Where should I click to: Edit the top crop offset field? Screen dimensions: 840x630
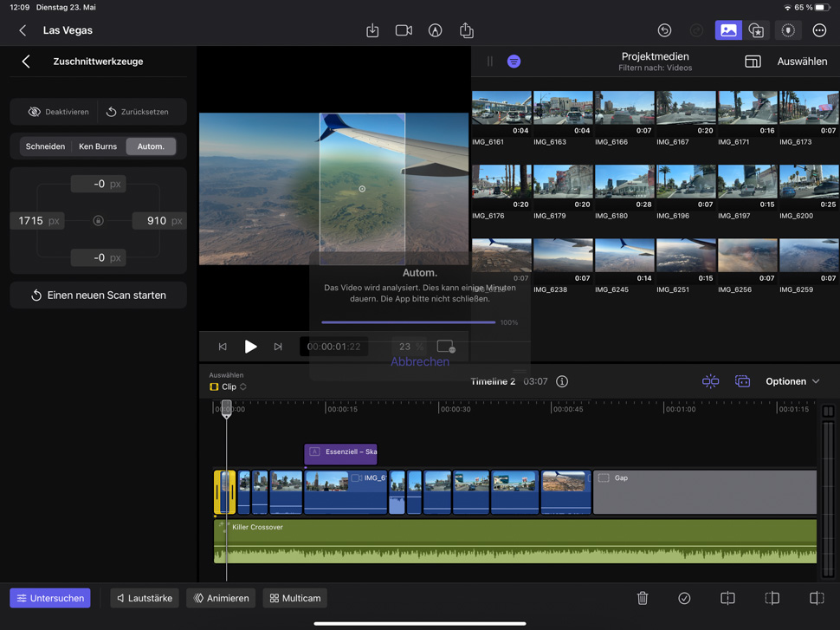(x=99, y=184)
